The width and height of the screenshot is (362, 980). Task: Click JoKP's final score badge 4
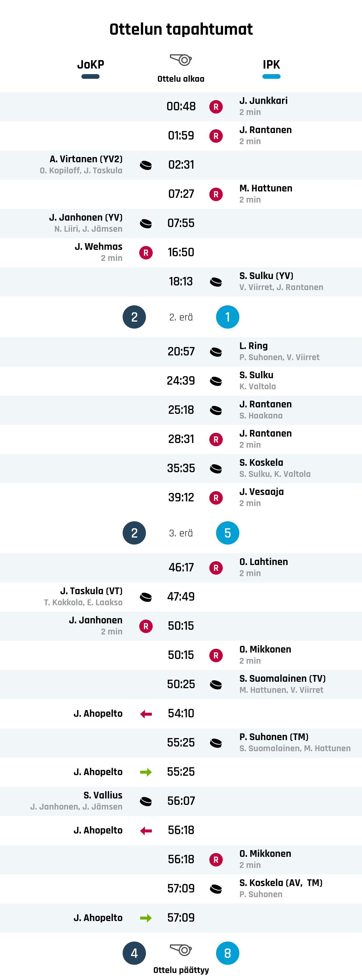[x=134, y=953]
